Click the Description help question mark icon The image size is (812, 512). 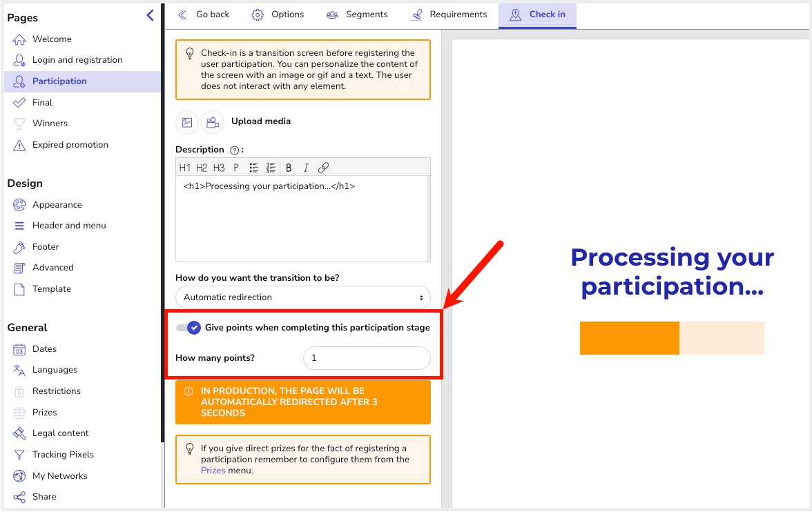[x=234, y=150]
